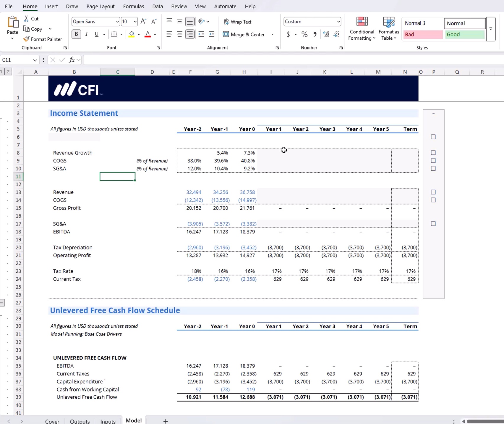Check the box next to SG&A row 17
This screenshot has height=424, width=504.
point(433,224)
